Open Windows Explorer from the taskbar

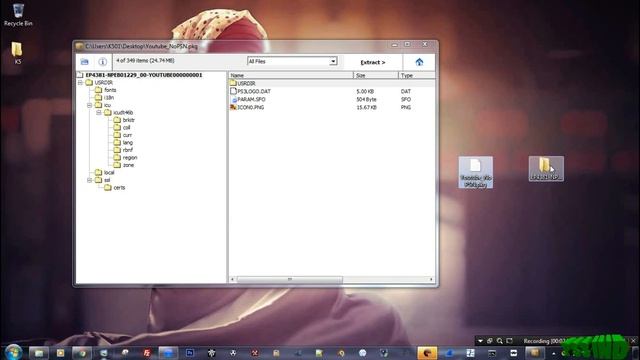39,353
